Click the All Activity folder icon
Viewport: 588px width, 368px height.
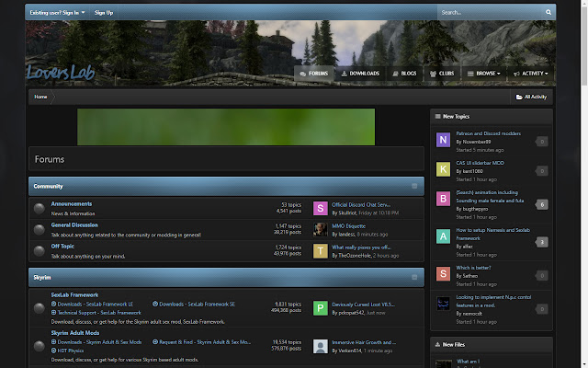click(519, 97)
